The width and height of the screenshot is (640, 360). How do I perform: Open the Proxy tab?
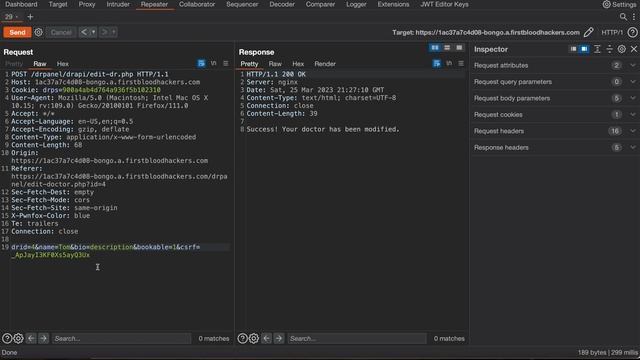point(87,4)
